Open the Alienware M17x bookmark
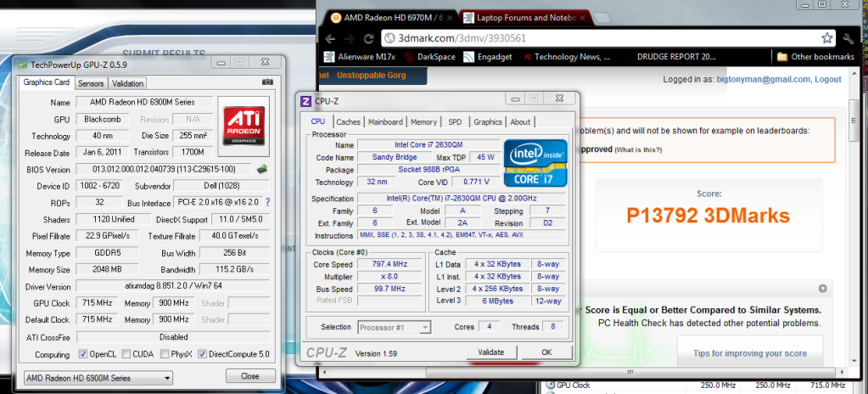This screenshot has height=394, width=868. click(x=361, y=57)
